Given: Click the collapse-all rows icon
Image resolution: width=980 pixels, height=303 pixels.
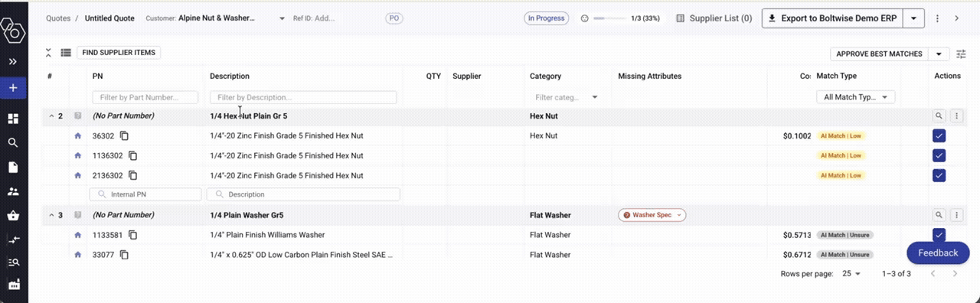Looking at the screenshot, I should pos(48,53).
